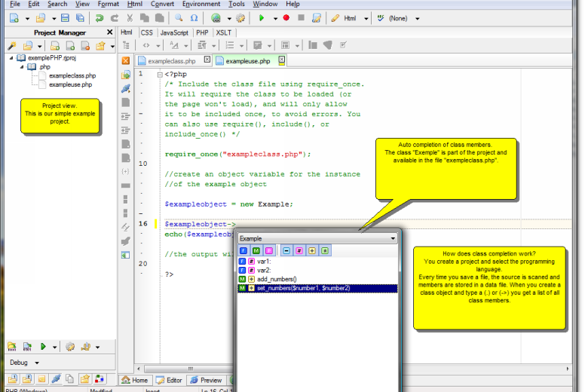Click the grey Redo arrow icon

(x=115, y=18)
